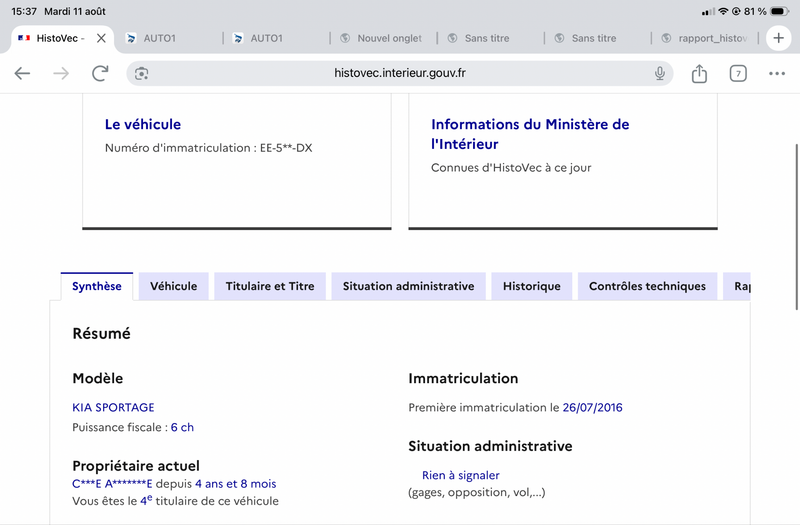Open the rapport_histovec tab
Viewport: 800px width, 525px height.
[705, 38]
